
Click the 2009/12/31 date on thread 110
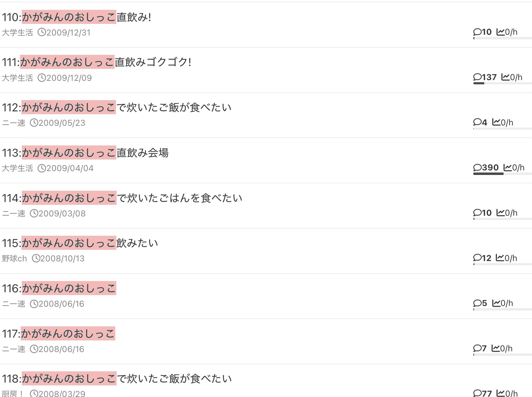tap(68, 33)
